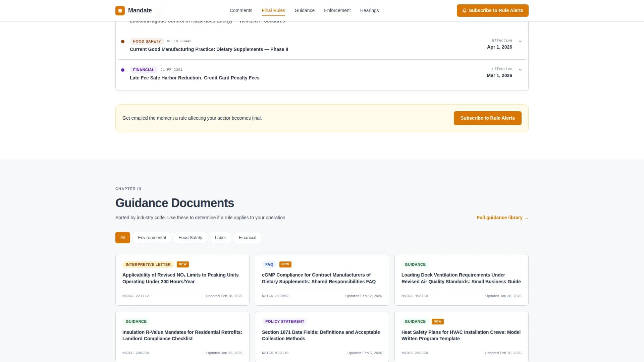Open the Full guidance library link

pyautogui.click(x=502, y=218)
